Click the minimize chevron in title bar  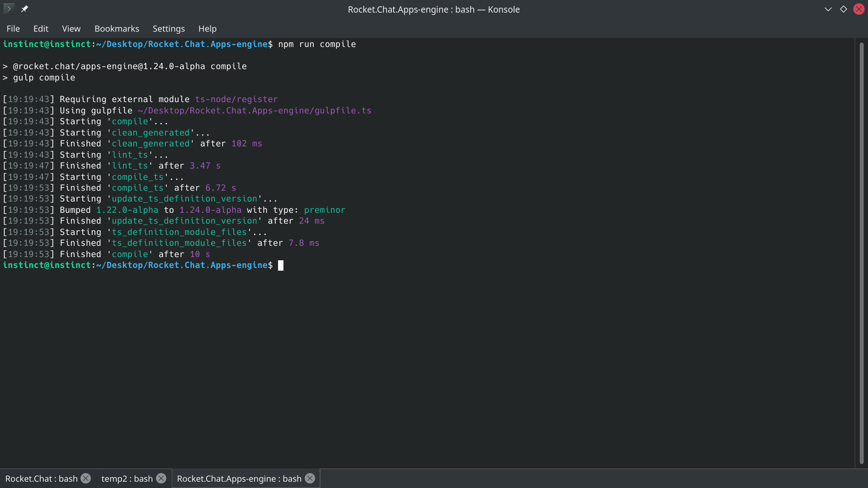828,9
